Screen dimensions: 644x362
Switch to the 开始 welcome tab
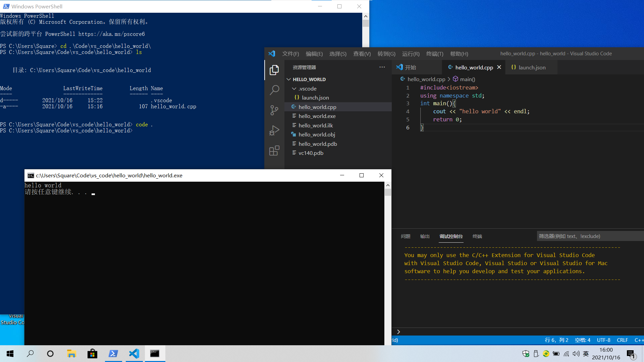[x=417, y=67]
